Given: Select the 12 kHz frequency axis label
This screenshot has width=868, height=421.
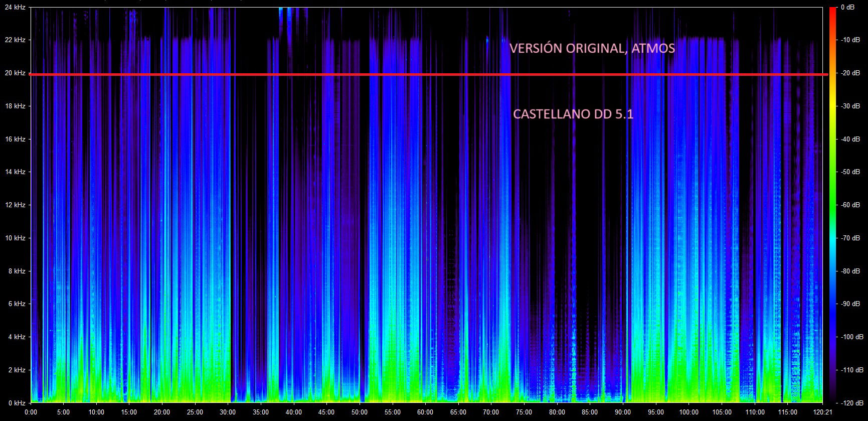Looking at the screenshot, I should click(x=15, y=205).
